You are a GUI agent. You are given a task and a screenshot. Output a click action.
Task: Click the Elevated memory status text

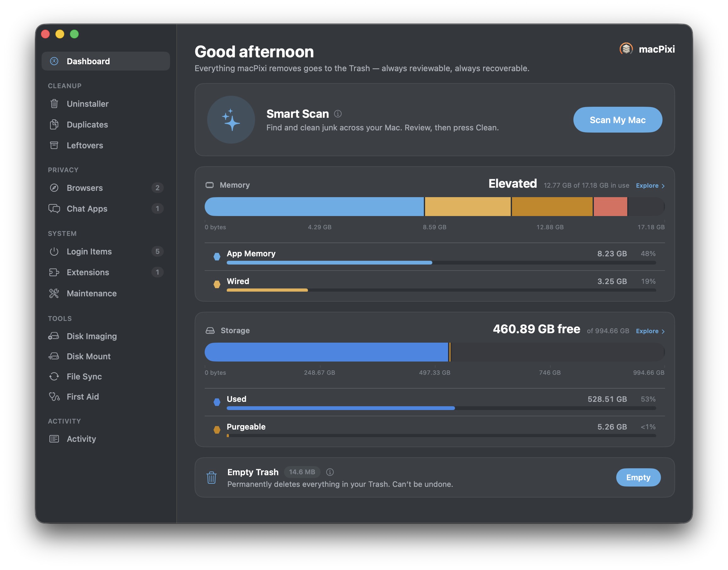click(513, 184)
